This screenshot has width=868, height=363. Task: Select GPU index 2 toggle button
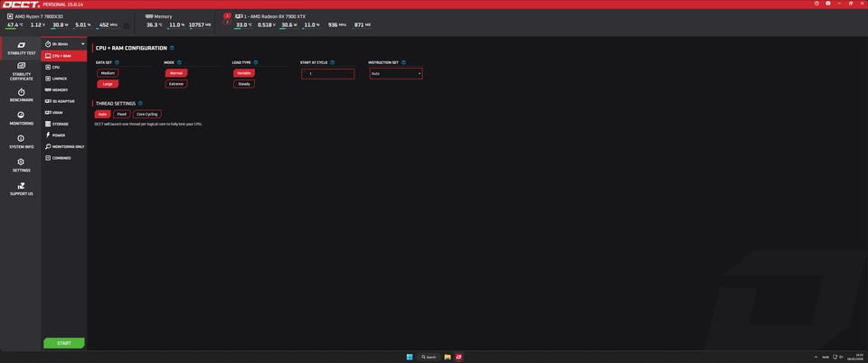tap(227, 22)
